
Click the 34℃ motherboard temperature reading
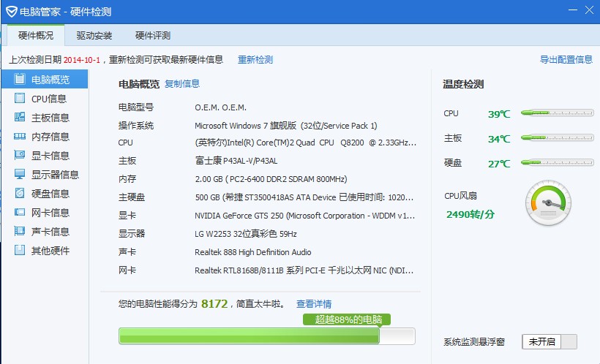coord(499,139)
